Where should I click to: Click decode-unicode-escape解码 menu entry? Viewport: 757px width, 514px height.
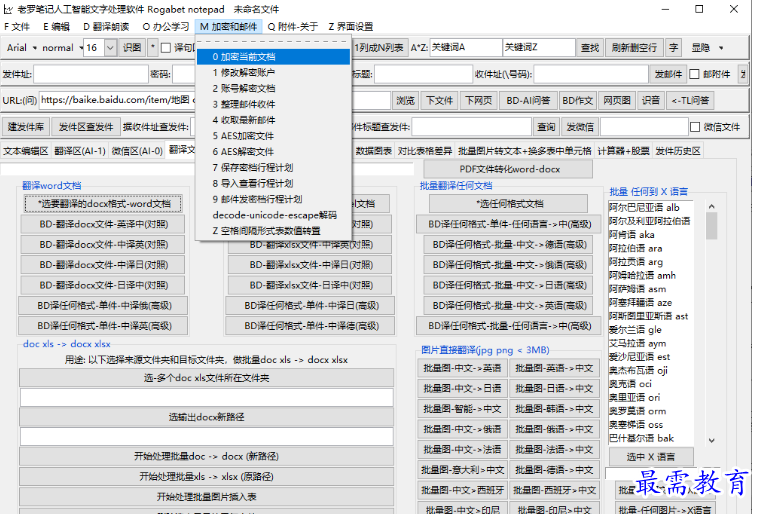pyautogui.click(x=273, y=215)
